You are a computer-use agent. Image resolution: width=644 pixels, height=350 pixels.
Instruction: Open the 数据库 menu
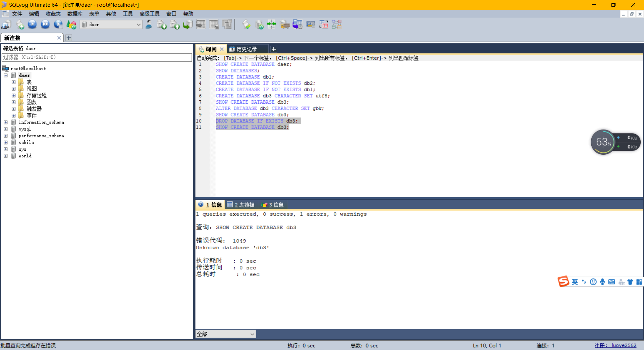(75, 14)
